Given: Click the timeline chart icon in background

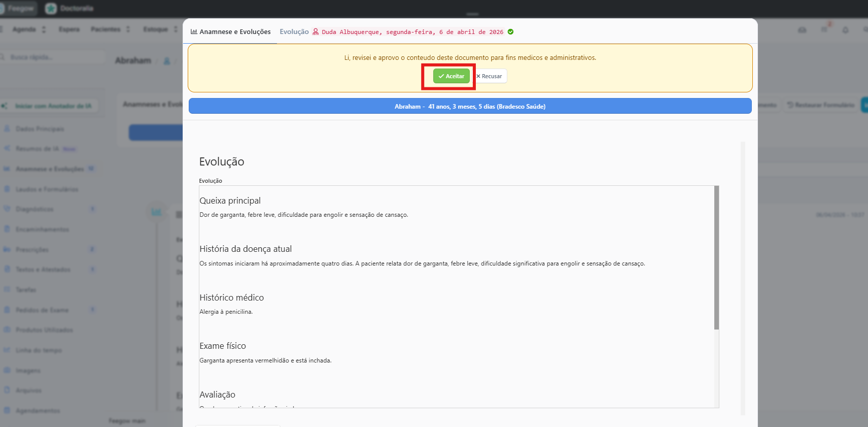Looking at the screenshot, I should tap(156, 212).
